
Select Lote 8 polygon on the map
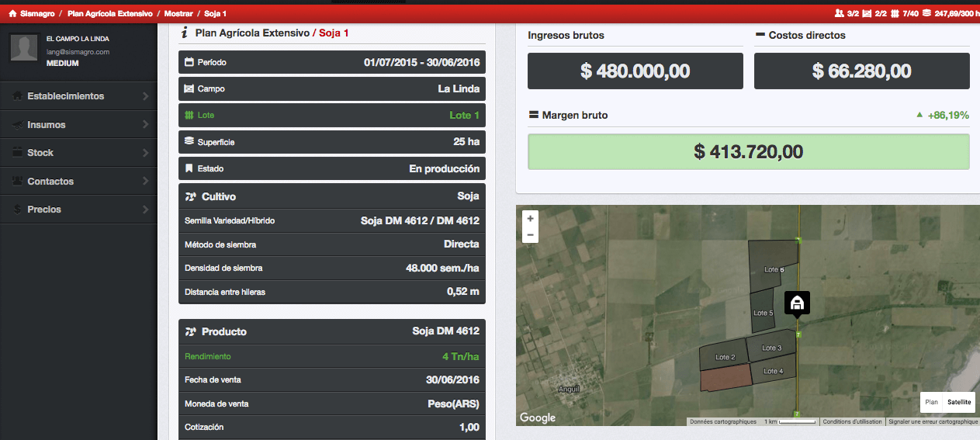pyautogui.click(x=773, y=265)
